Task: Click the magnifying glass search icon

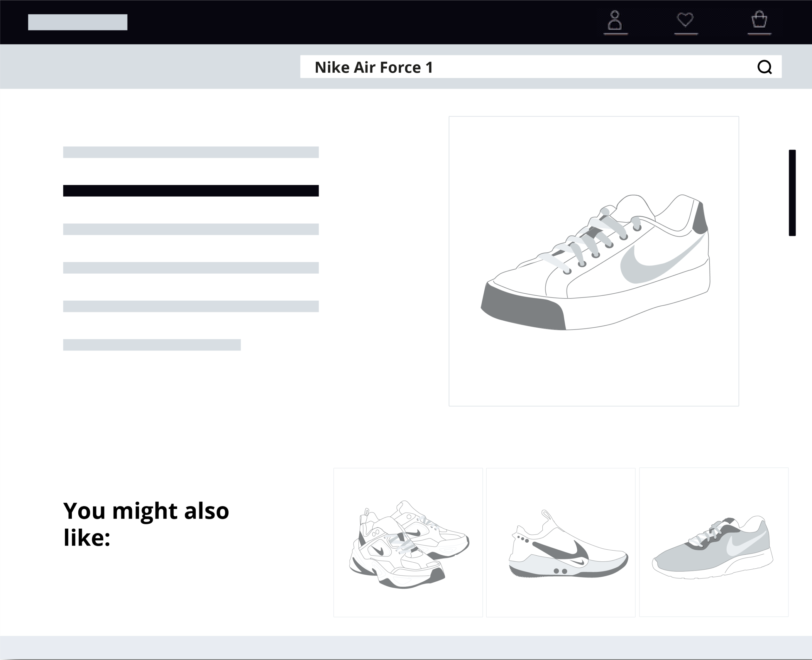Action: point(764,67)
